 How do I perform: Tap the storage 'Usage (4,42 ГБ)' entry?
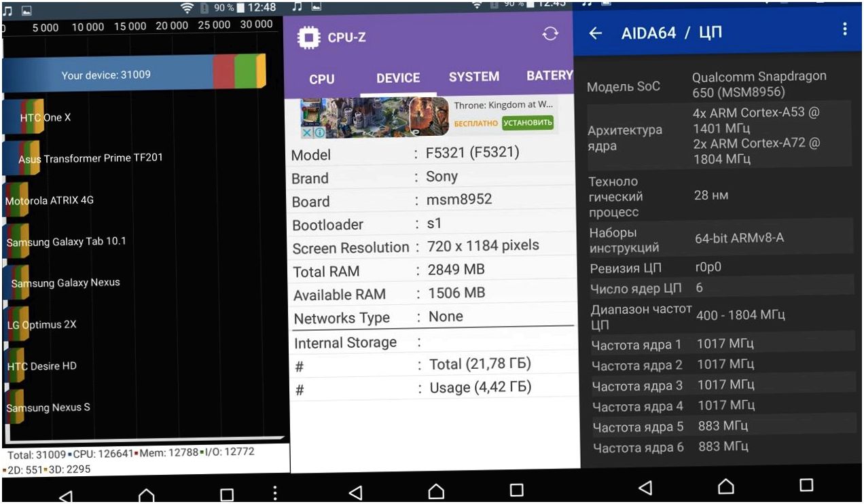point(480,387)
